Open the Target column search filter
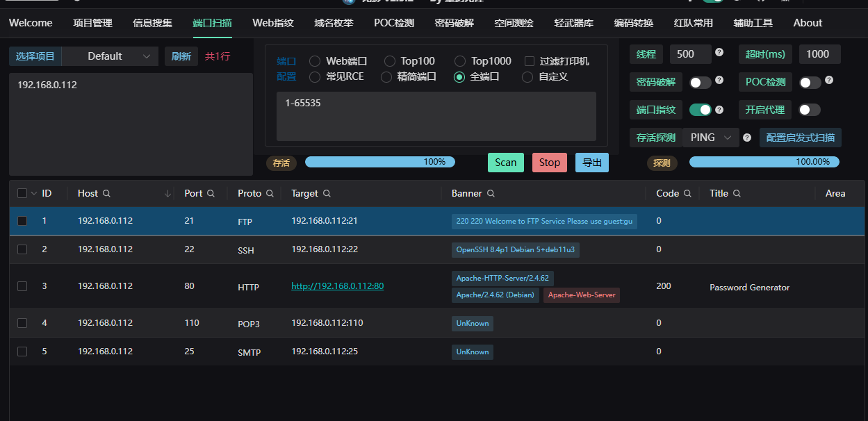868x421 pixels. (327, 194)
